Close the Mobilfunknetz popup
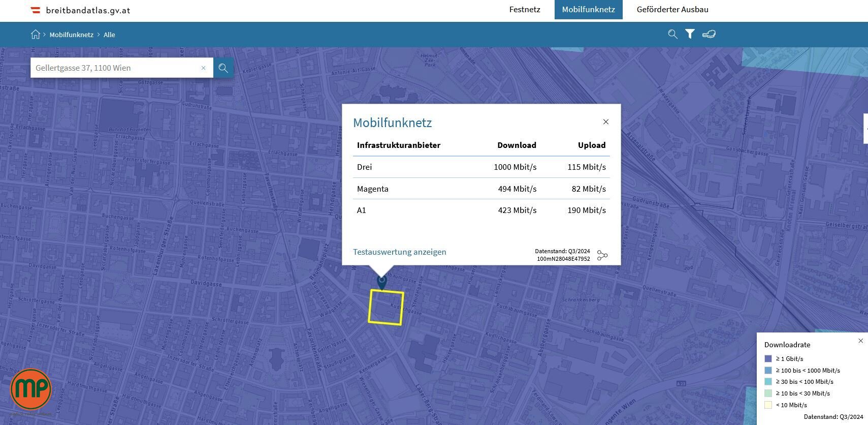The height and width of the screenshot is (425, 868). coord(605,122)
